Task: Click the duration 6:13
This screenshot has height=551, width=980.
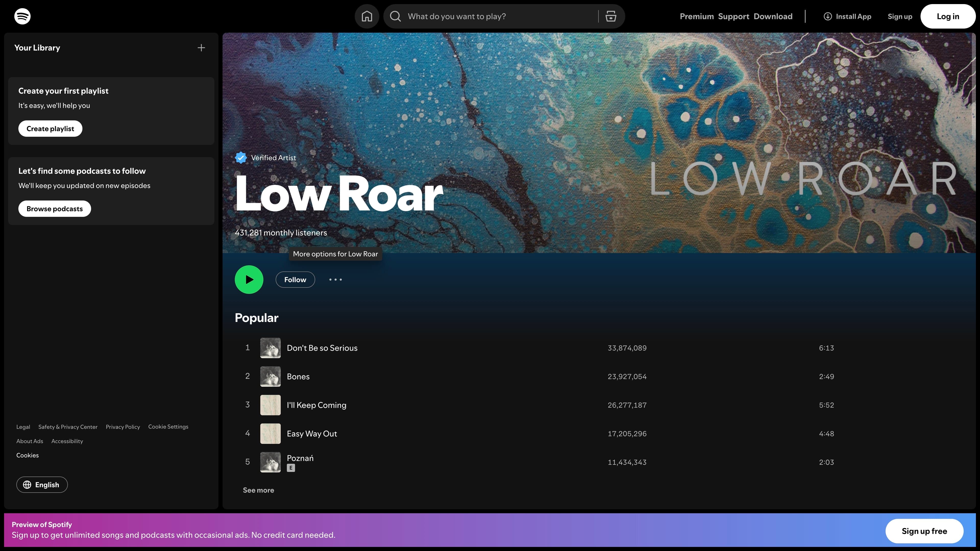Action: point(826,347)
